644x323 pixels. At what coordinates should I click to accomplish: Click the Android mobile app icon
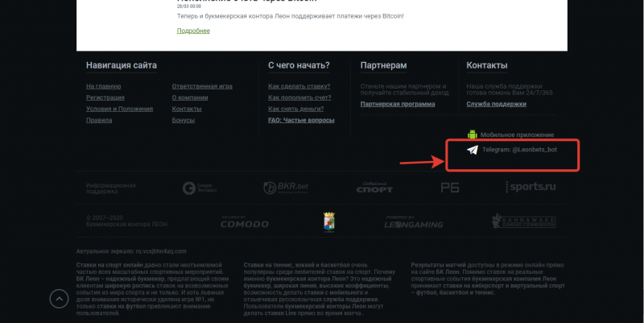pos(473,135)
